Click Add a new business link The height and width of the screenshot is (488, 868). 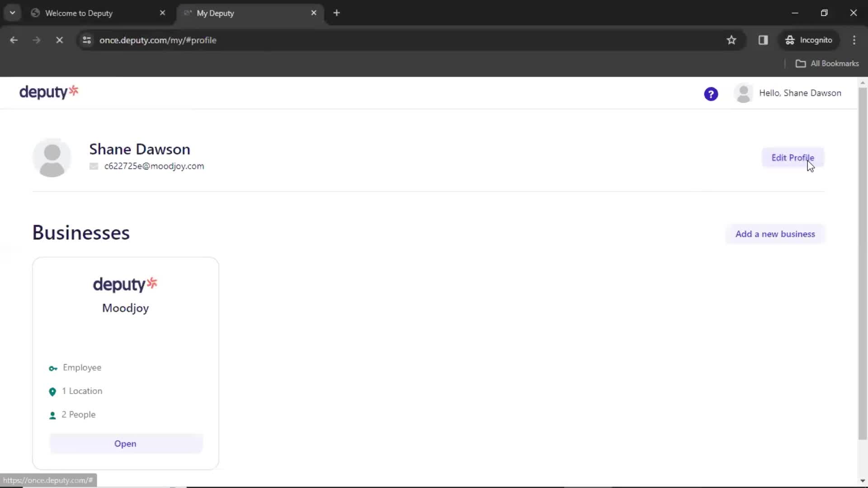pyautogui.click(x=775, y=234)
